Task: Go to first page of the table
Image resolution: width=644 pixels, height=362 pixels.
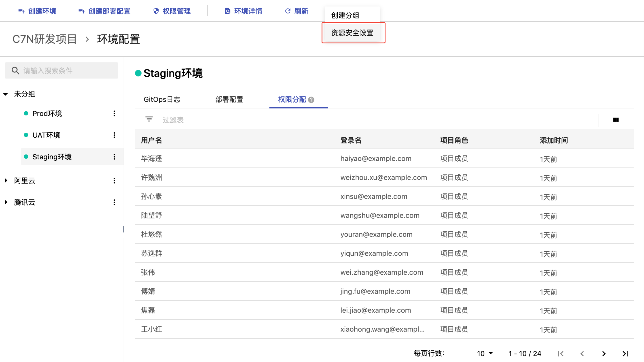Action: click(561, 353)
